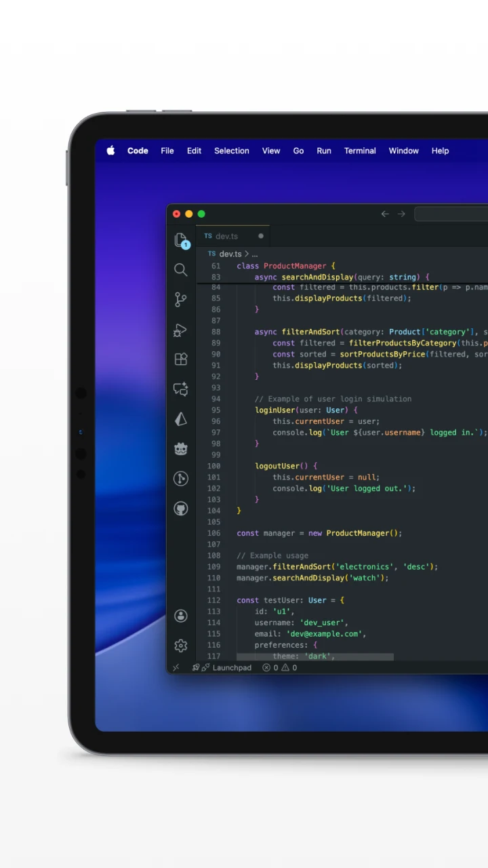
Task: Click 'const testUser: User = {' line
Action: [x=291, y=600]
